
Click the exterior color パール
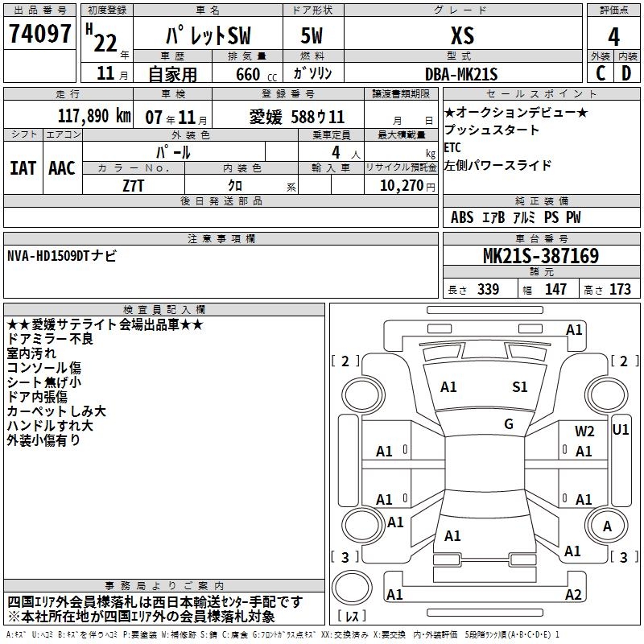point(173,153)
